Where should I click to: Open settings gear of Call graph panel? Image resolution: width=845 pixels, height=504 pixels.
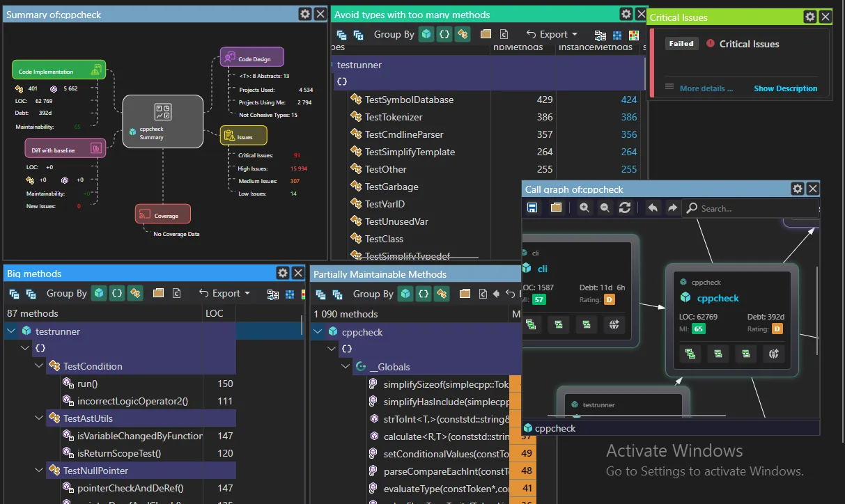point(798,189)
